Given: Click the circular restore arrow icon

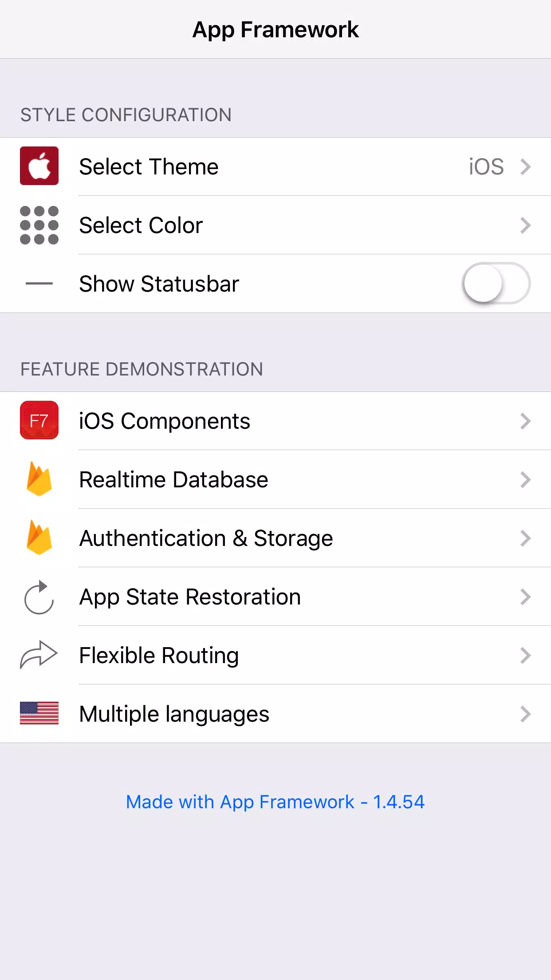Looking at the screenshot, I should click(39, 597).
